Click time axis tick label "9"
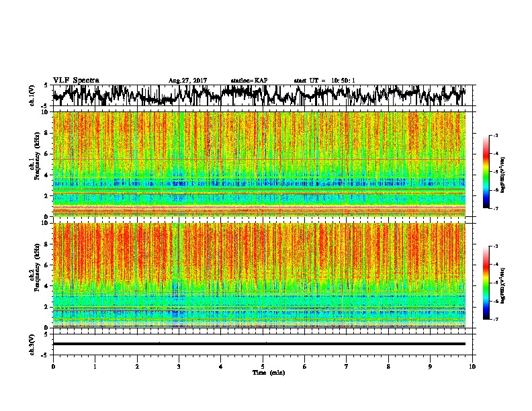Screen dimensions: 532x411 click(430, 367)
